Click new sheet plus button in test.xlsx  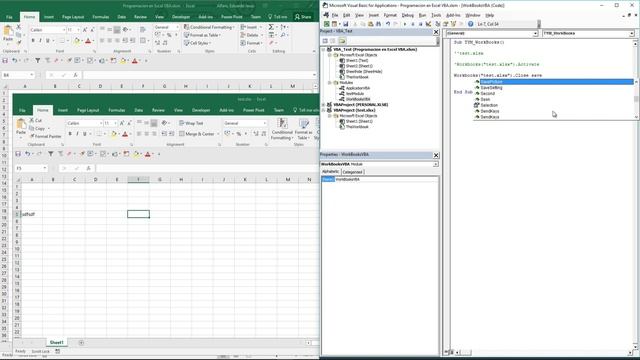click(x=81, y=342)
